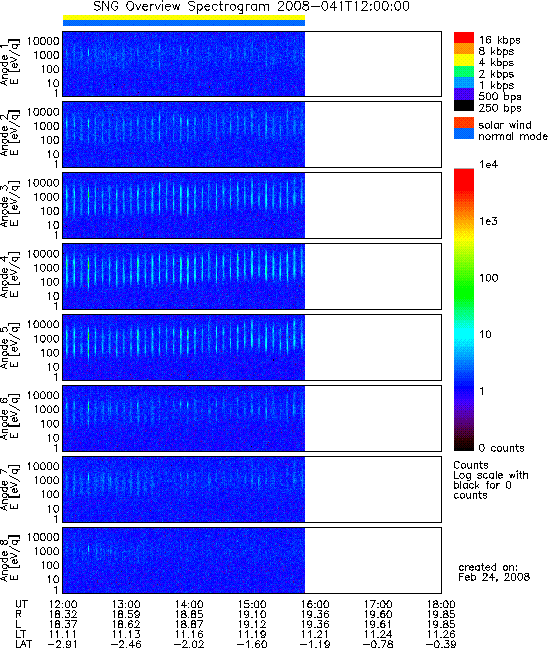The width and height of the screenshot is (548, 648).
Task: Click the 10000 tick on Anode 4 axis
Action: pyautogui.click(x=43, y=254)
